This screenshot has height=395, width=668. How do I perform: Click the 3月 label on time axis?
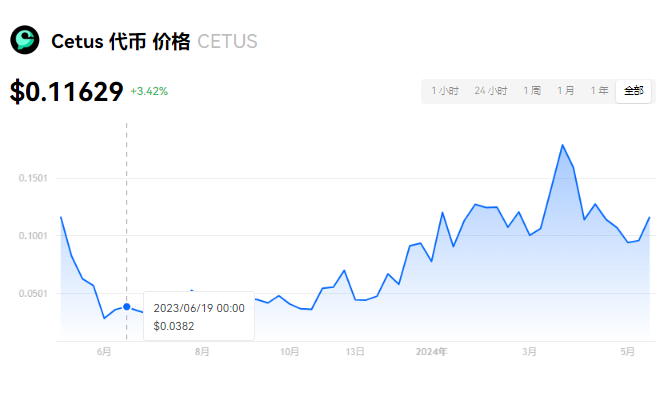(530, 352)
